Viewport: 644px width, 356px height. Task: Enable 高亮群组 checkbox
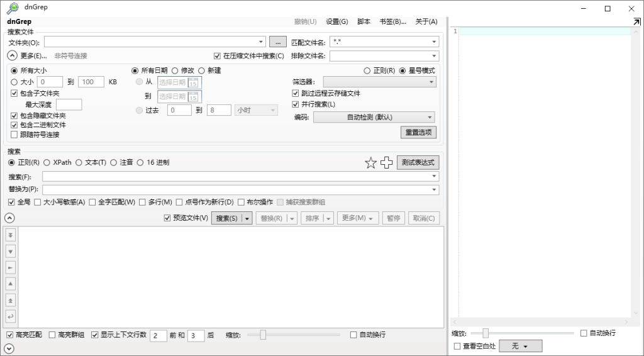point(52,335)
